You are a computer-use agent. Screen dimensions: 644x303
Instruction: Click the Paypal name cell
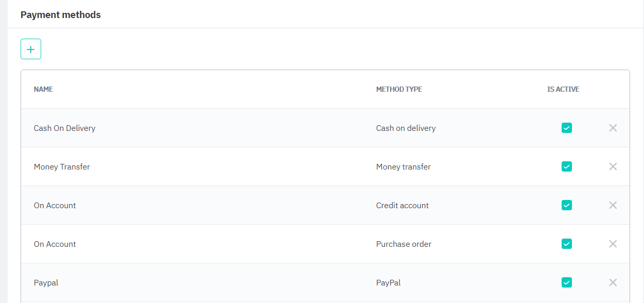pyautogui.click(x=46, y=282)
